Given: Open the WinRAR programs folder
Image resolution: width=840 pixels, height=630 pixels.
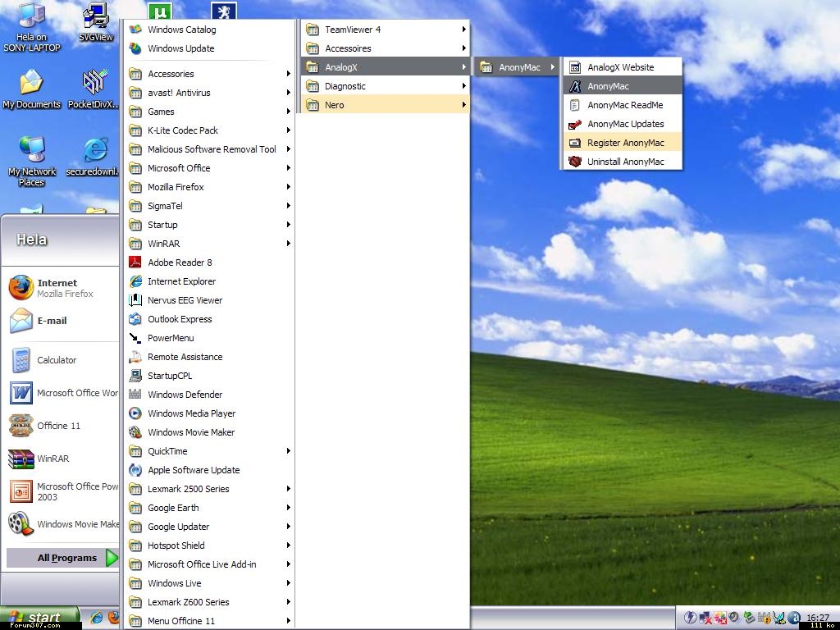Looking at the screenshot, I should pyautogui.click(x=210, y=244).
